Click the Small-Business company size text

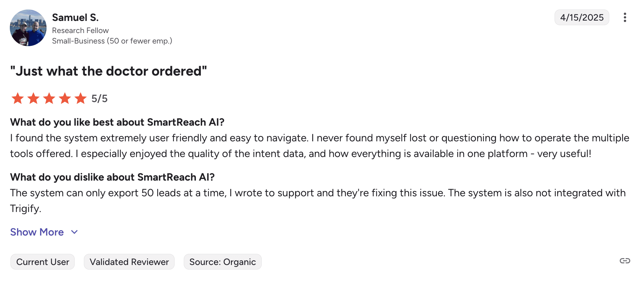[112, 41]
